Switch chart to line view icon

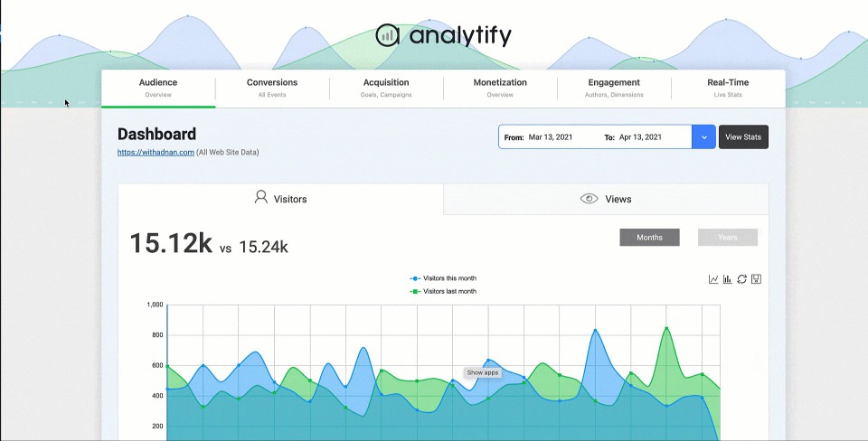pos(713,279)
